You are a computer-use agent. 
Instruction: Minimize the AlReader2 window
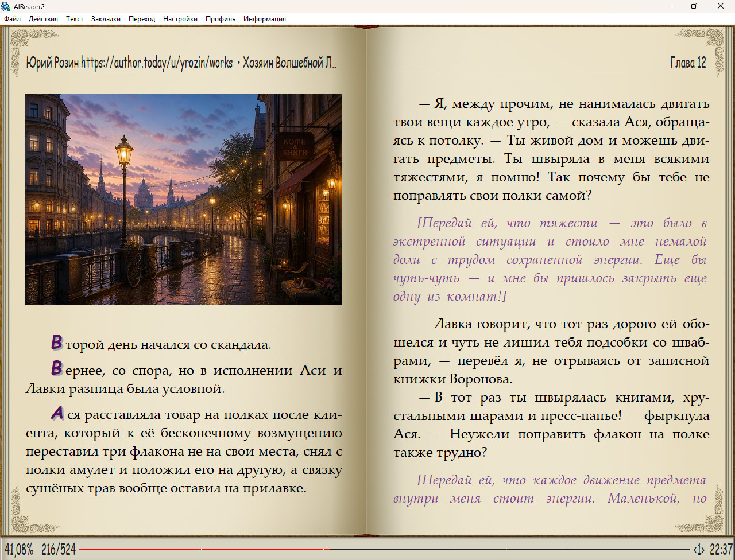pos(668,6)
